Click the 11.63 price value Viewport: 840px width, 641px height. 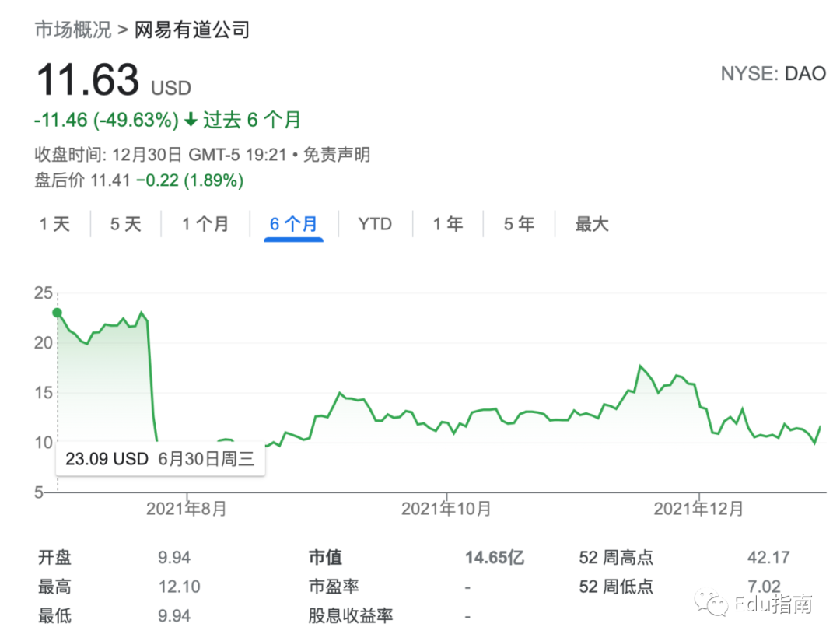[88, 80]
